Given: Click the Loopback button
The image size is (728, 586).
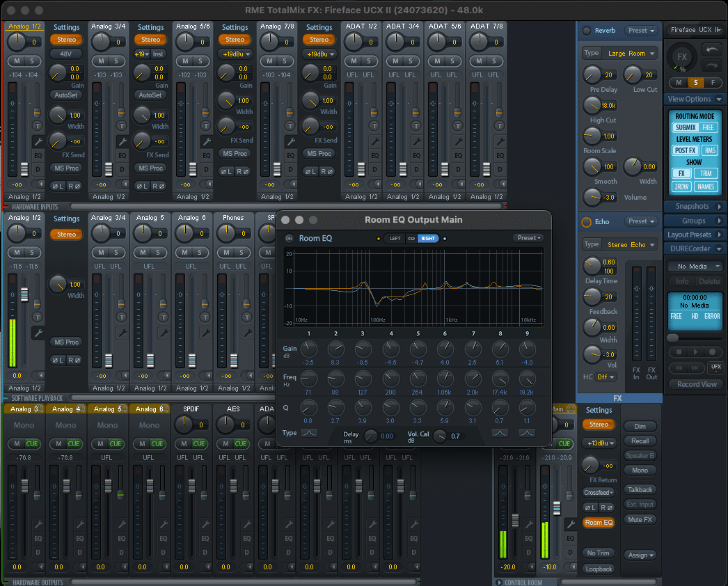Looking at the screenshot, I should coord(599,569).
